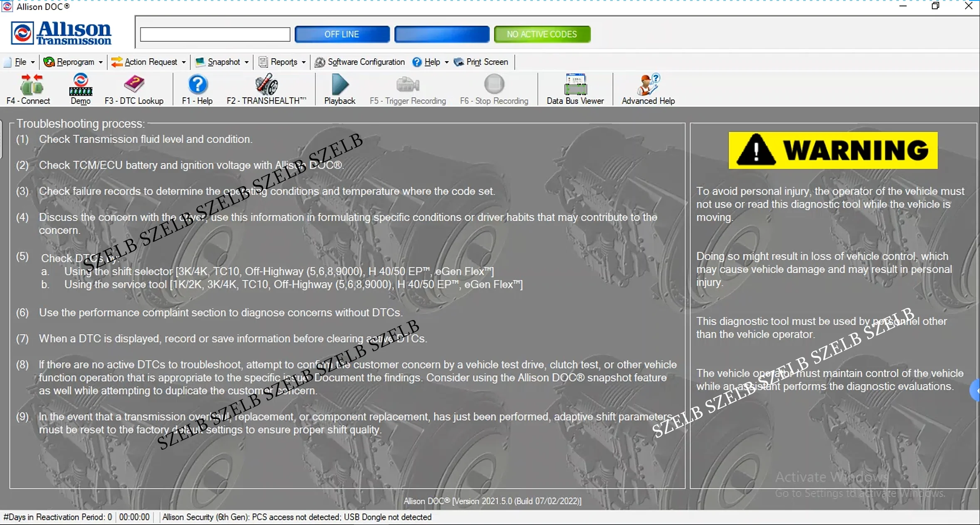Click the F4 - Connect icon

point(31,84)
